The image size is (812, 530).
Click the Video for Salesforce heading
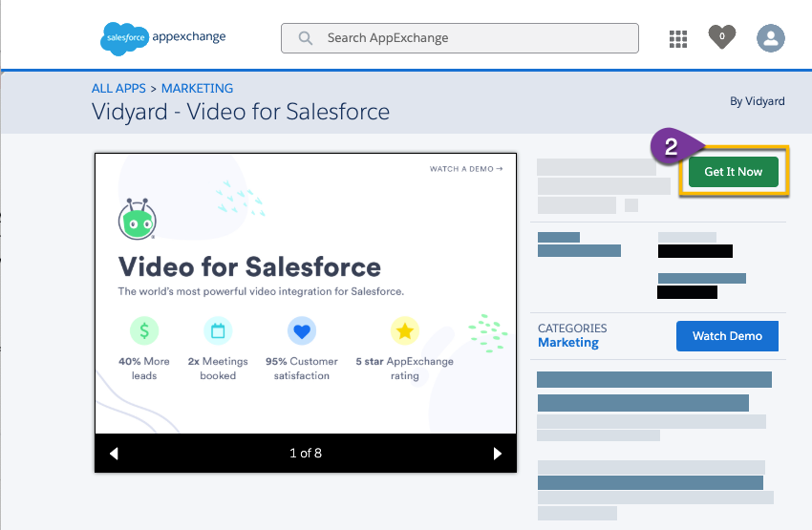pos(249,267)
